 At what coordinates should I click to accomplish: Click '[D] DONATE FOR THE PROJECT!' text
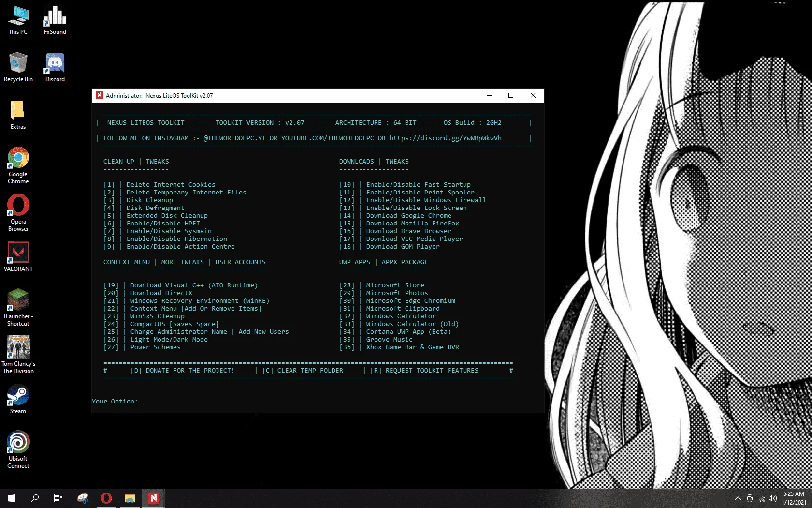pyautogui.click(x=182, y=371)
